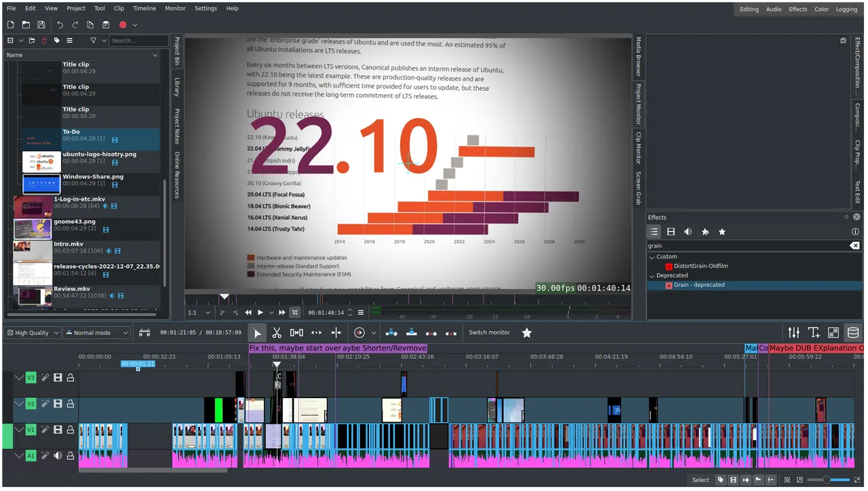The image size is (868, 491).
Task: Open the filter dropdown arrow in project bin
Action: pyautogui.click(x=104, y=41)
